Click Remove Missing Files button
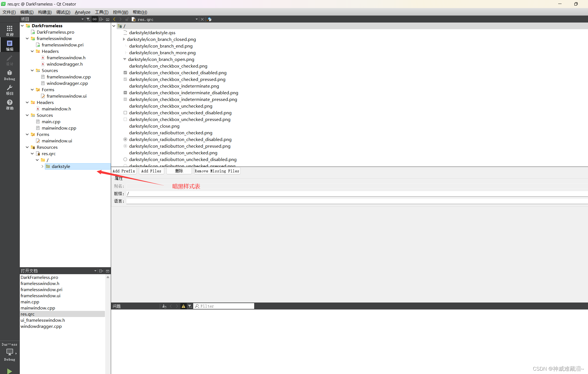This screenshot has width=588, height=374. coord(217,171)
